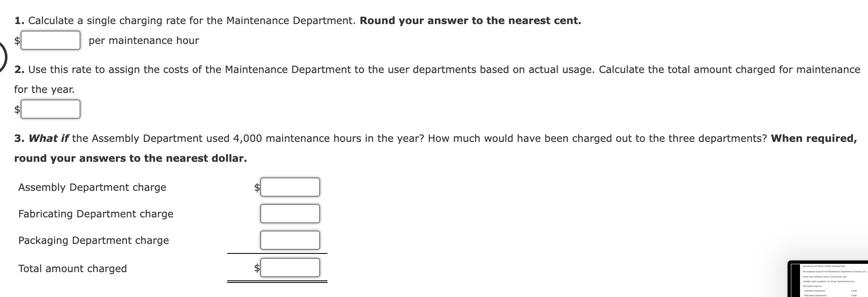The height and width of the screenshot is (297, 868).
Task: Click the round answers bold instruction text
Action: tap(130, 158)
